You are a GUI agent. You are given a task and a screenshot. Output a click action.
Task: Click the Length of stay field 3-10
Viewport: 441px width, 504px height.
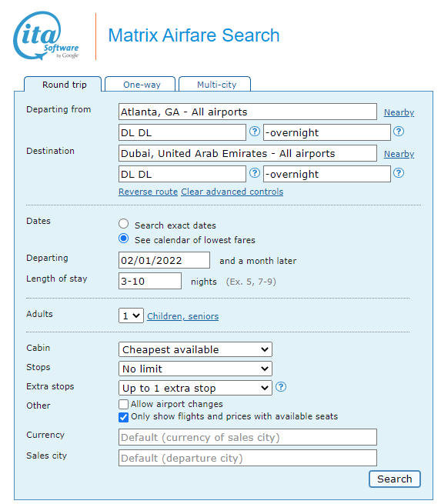point(150,281)
